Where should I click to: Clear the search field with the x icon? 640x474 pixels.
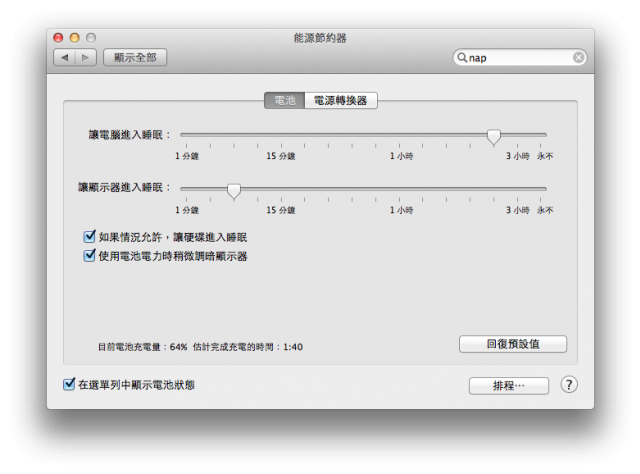point(578,58)
